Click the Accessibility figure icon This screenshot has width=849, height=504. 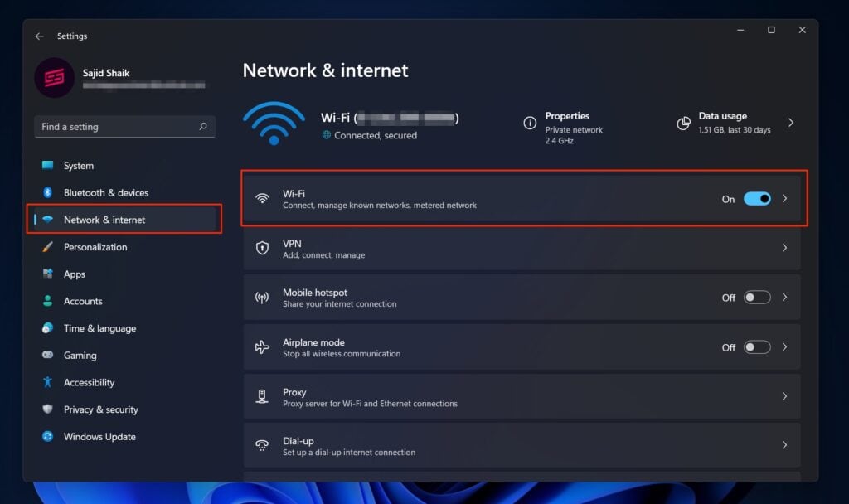click(48, 382)
